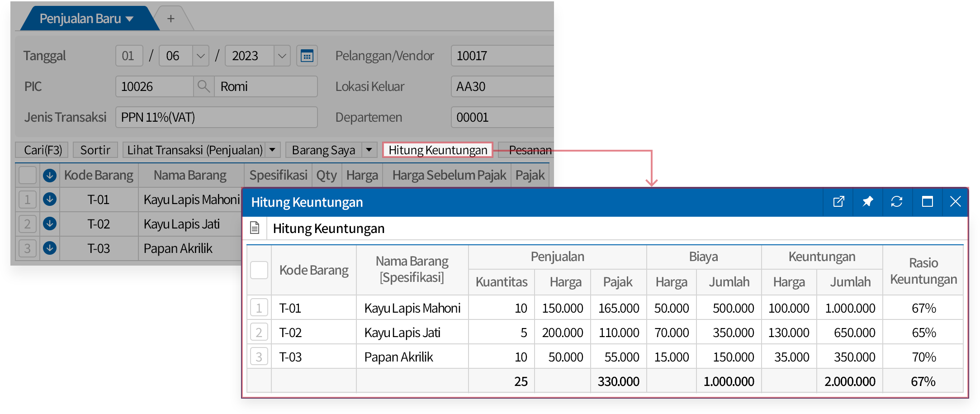Select row 2 checkbox for T-02 in popup

[259, 333]
